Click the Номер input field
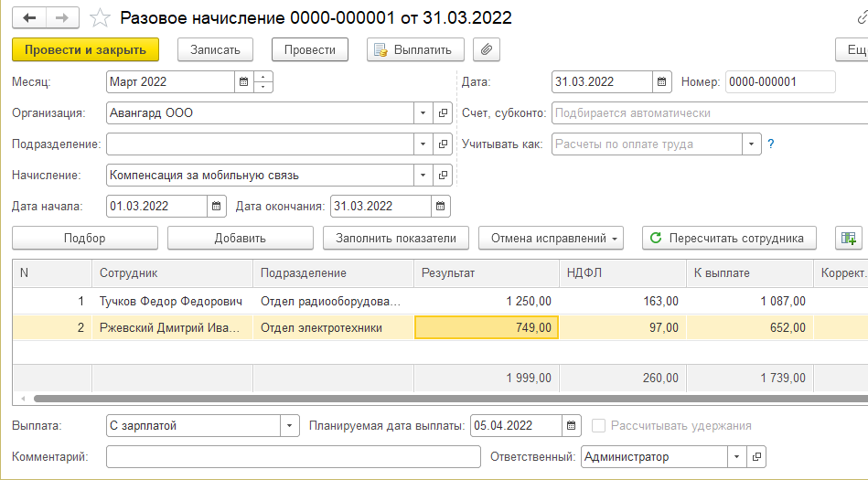Image resolution: width=868 pixels, height=480 pixels. click(780, 82)
